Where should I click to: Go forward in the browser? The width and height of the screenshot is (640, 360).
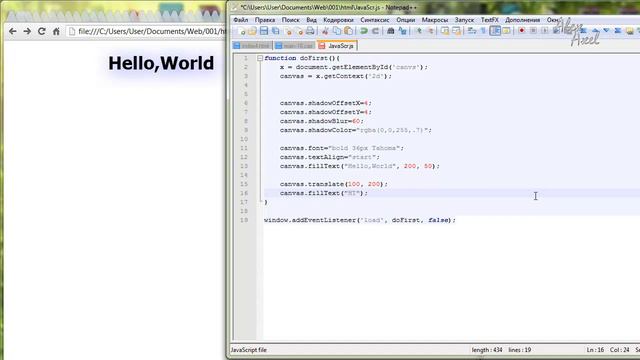point(27,31)
